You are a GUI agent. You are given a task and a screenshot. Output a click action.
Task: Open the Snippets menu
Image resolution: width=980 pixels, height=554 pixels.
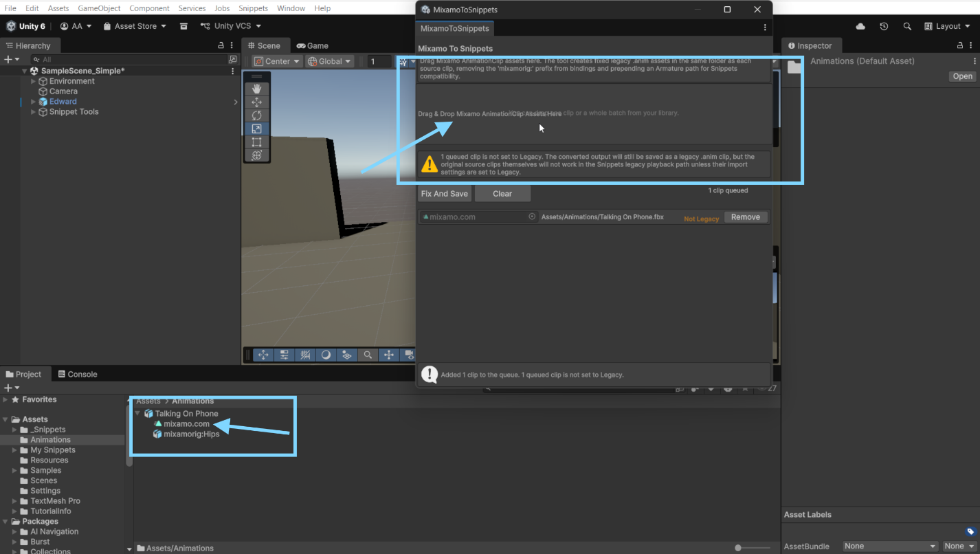tap(254, 8)
